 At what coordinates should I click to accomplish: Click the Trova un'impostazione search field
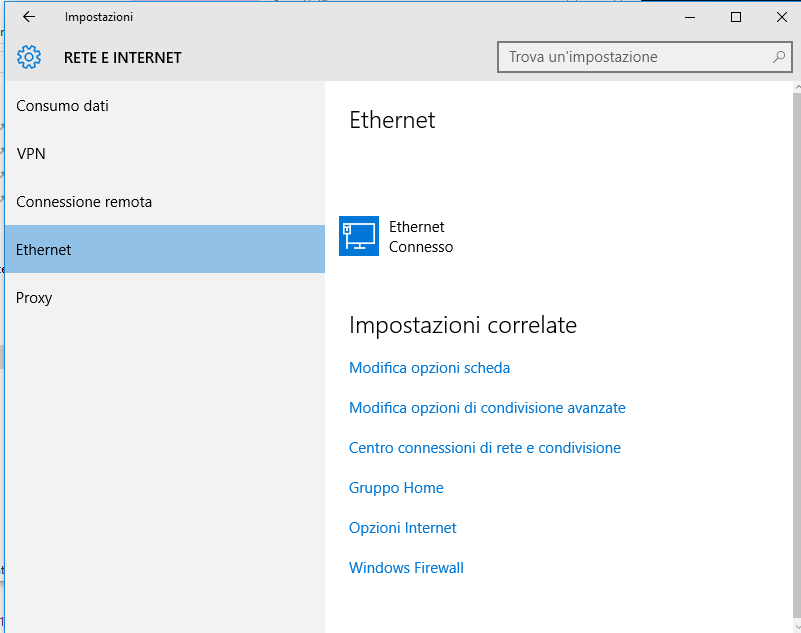click(x=645, y=57)
